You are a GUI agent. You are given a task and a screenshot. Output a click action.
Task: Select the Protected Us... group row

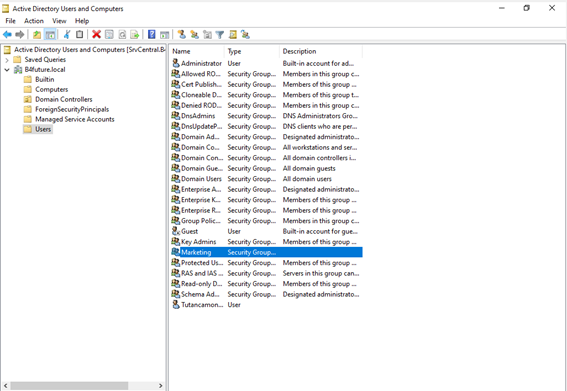(267, 263)
